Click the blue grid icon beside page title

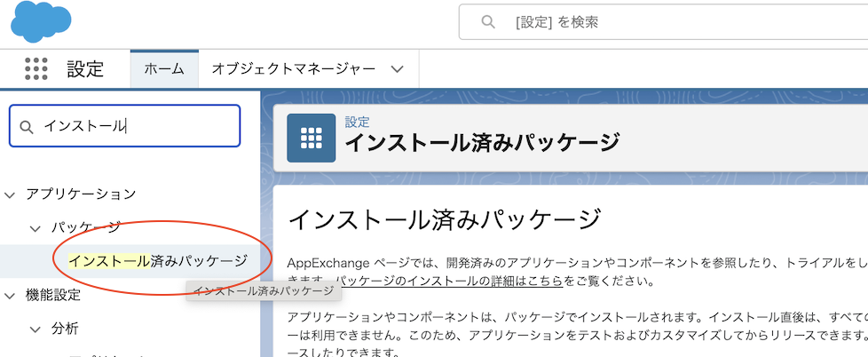tap(312, 138)
